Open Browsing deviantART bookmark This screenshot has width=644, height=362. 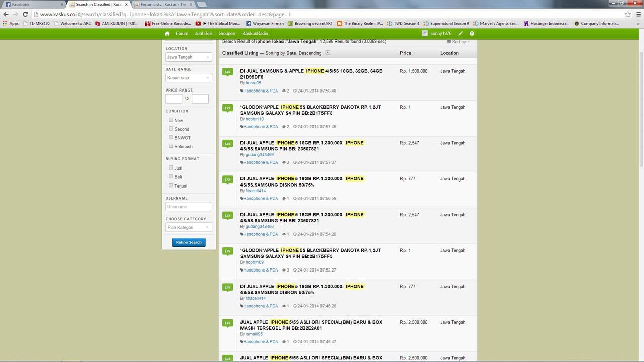coord(310,23)
